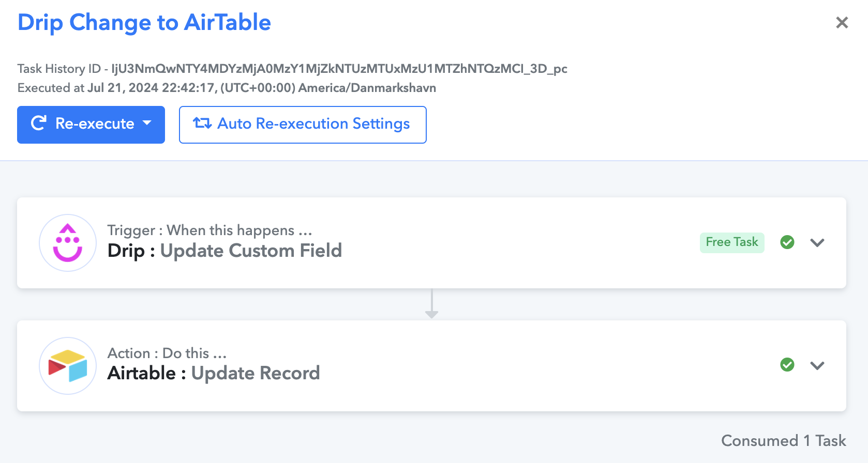Open Auto Re-execution Settings
Image resolution: width=868 pixels, height=463 pixels.
click(x=303, y=125)
